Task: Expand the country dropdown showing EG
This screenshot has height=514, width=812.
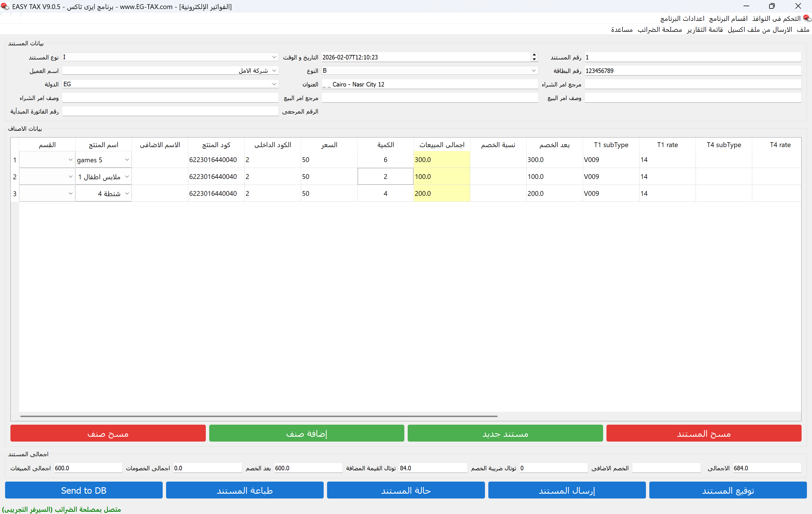Action: [x=274, y=84]
